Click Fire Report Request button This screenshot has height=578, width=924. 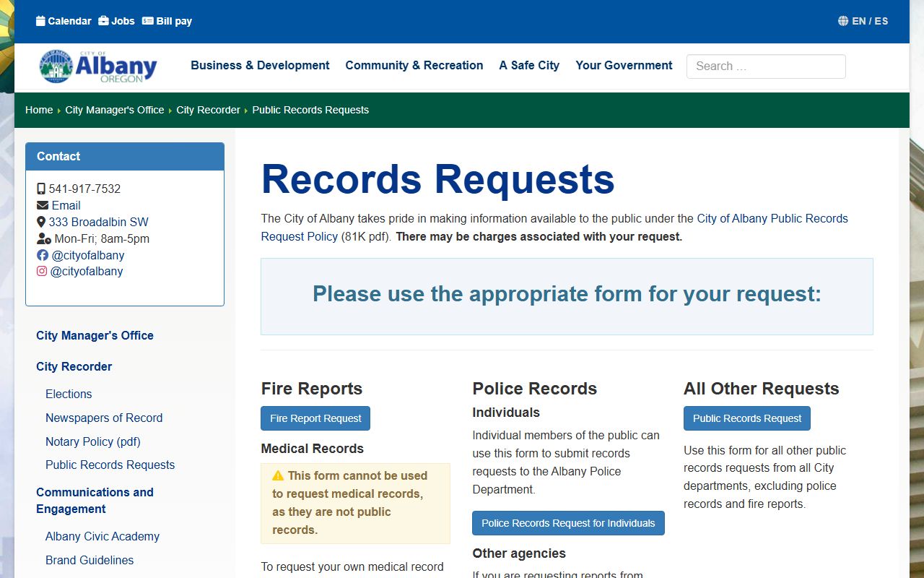[x=315, y=418]
